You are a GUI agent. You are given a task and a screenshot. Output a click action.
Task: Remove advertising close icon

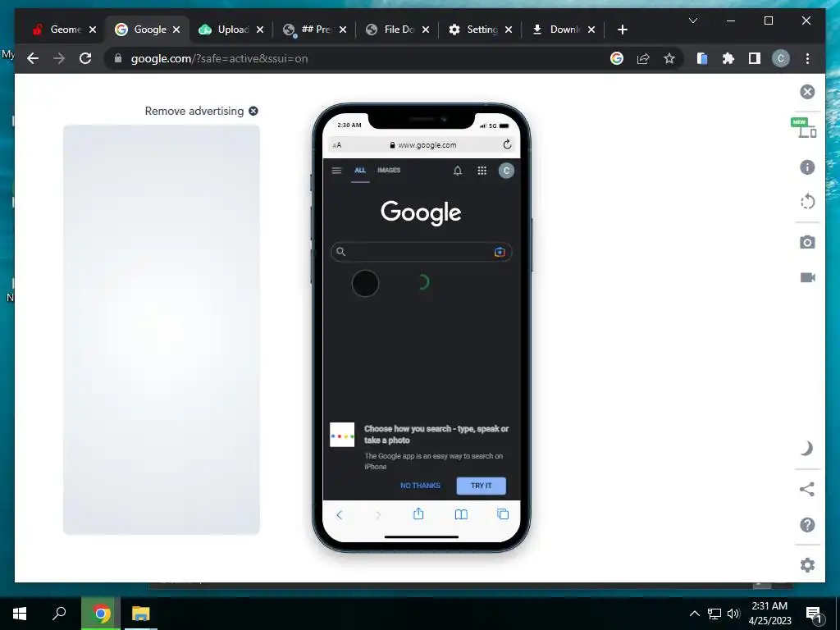pos(253,111)
